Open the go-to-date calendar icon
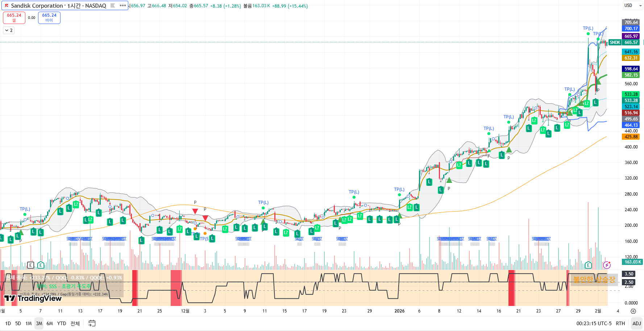The height and width of the screenshot is (331, 644). (x=92, y=323)
